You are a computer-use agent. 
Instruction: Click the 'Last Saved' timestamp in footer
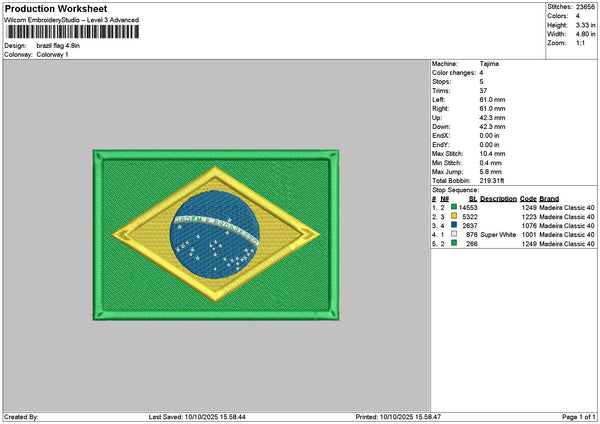tap(197, 417)
